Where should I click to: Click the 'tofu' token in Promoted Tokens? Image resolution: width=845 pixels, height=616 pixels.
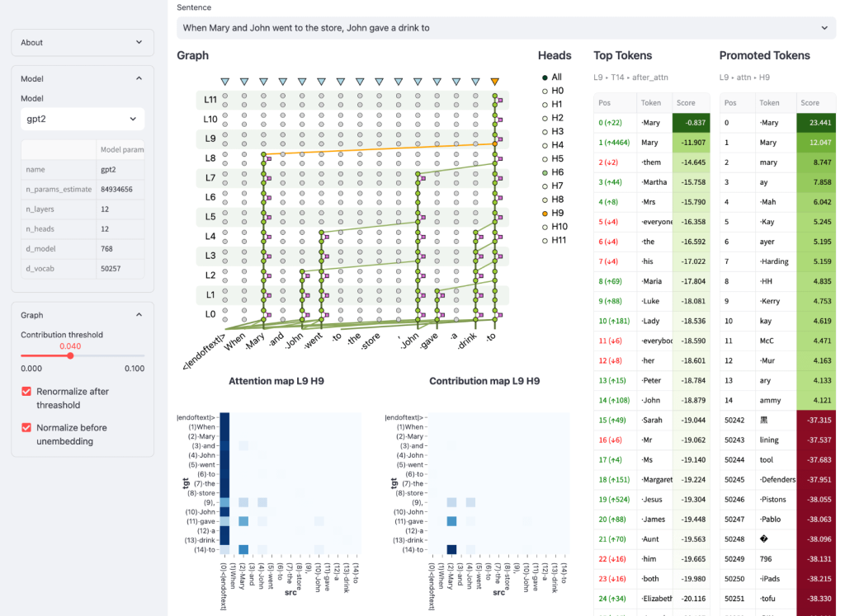coord(775,598)
